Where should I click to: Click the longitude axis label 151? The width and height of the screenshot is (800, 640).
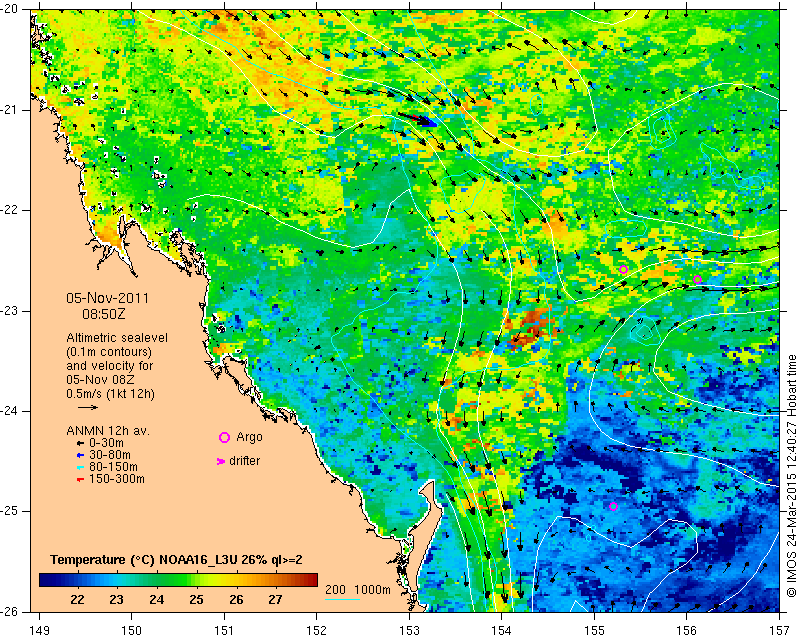coord(224,631)
